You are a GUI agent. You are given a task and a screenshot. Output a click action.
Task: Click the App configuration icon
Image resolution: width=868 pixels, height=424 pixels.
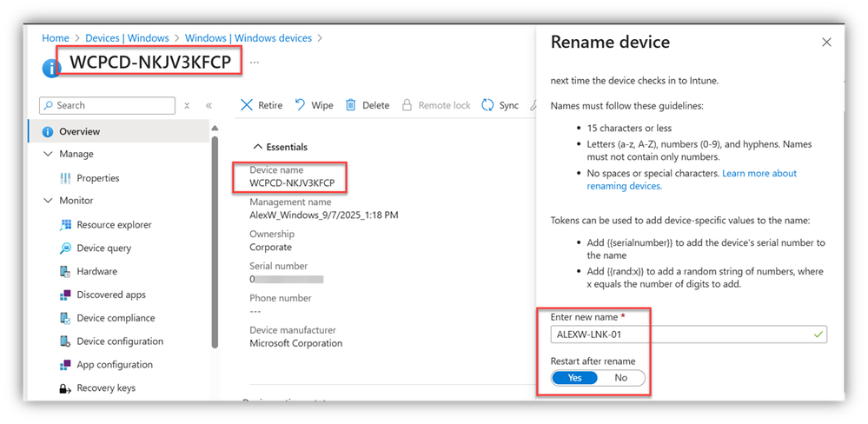click(x=65, y=364)
